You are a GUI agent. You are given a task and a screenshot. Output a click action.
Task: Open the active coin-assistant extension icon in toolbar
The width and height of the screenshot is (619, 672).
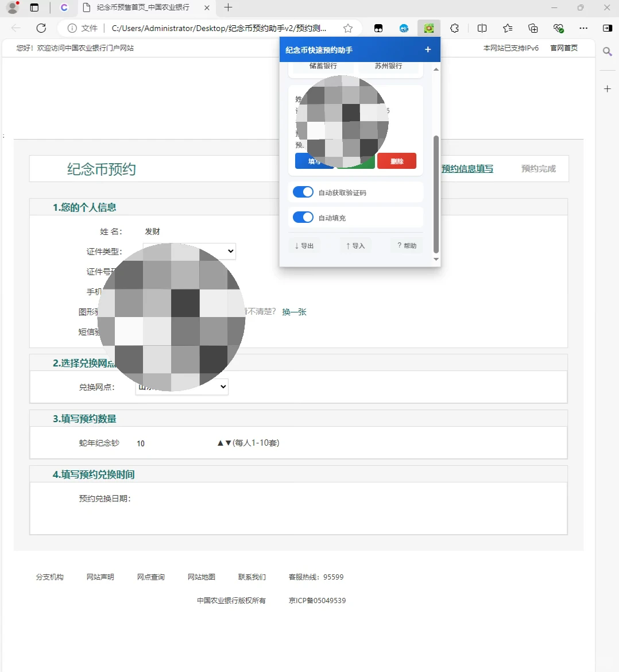(x=429, y=28)
